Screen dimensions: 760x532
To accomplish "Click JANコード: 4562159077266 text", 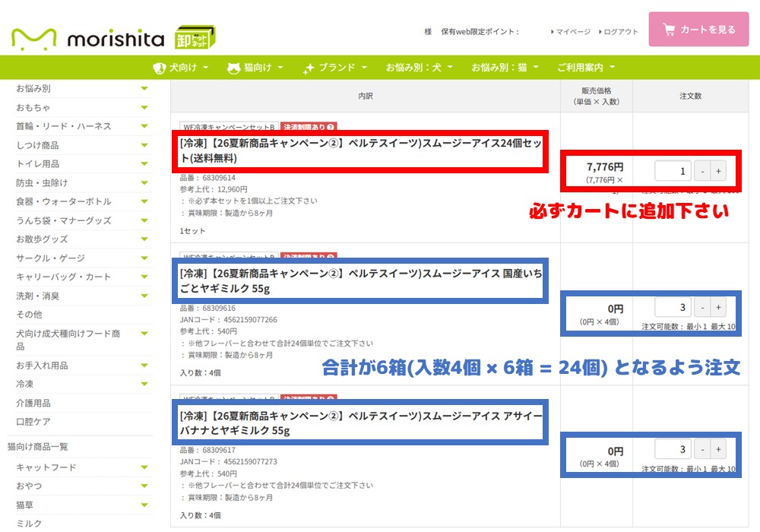I will [228, 320].
